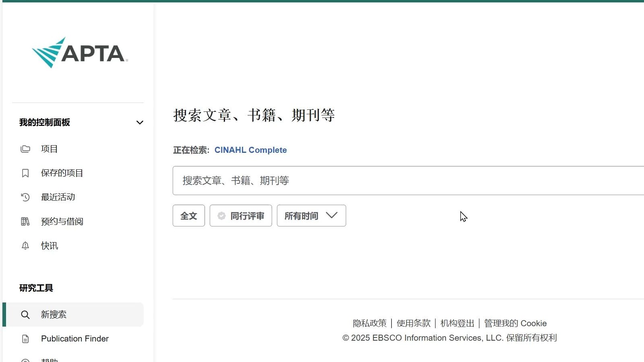
Task: Collapse the 我的控制面板 section chevron
Action: pos(140,123)
